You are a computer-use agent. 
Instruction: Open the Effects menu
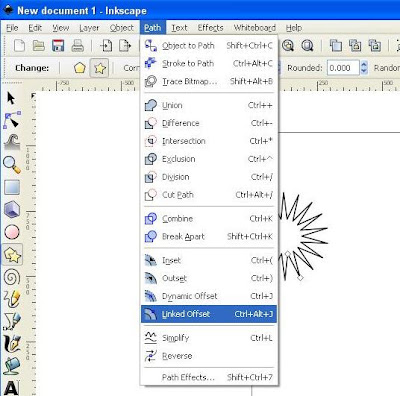[x=210, y=28]
